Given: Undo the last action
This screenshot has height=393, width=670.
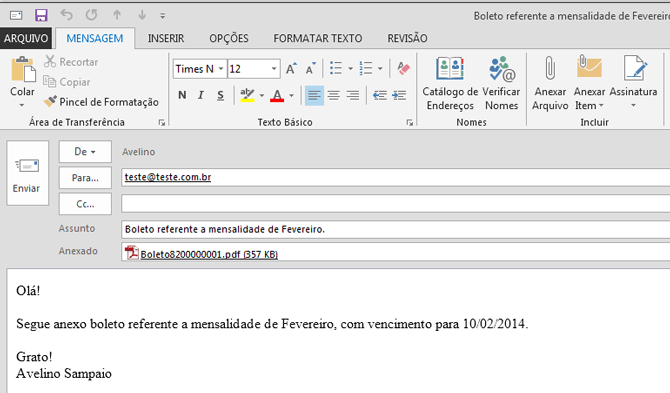Looking at the screenshot, I should 66,15.
